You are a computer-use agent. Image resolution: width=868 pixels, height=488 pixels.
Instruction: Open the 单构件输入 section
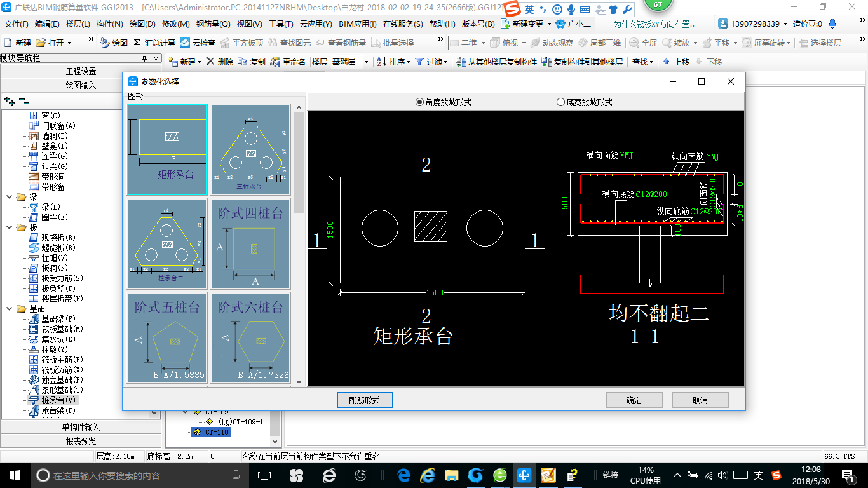point(81,427)
